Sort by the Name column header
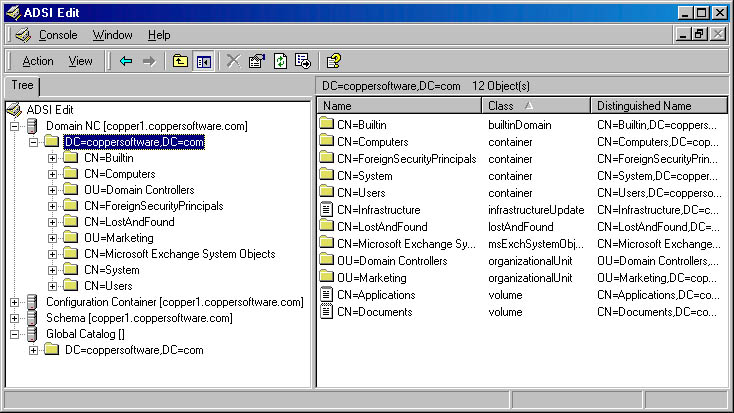The height and width of the screenshot is (413, 734). pos(399,106)
